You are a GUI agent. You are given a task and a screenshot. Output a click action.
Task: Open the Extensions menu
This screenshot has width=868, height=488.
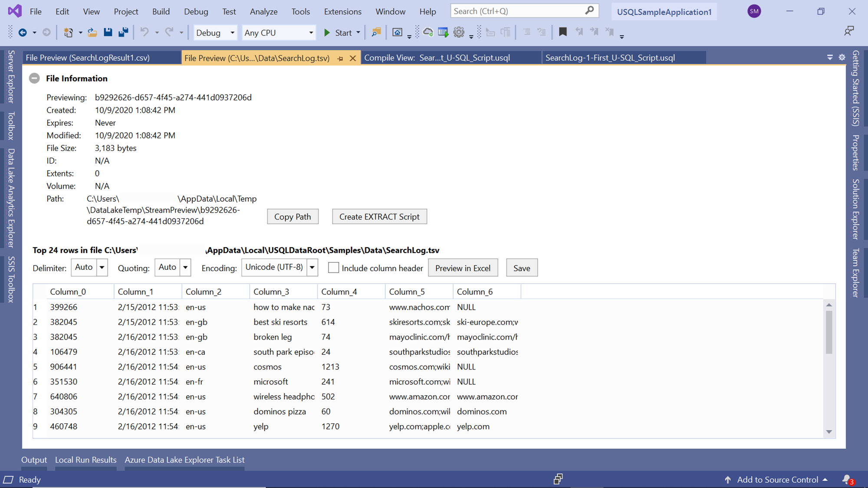pos(342,12)
